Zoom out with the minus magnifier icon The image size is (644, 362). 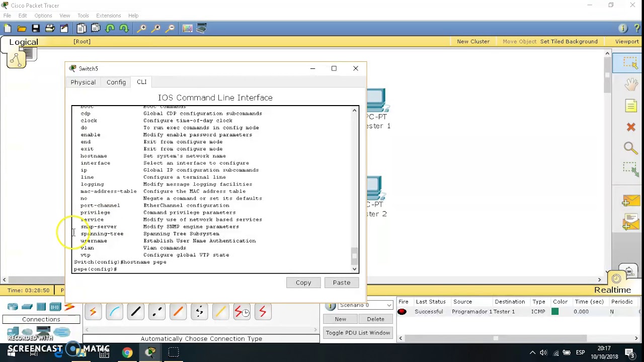click(x=170, y=29)
